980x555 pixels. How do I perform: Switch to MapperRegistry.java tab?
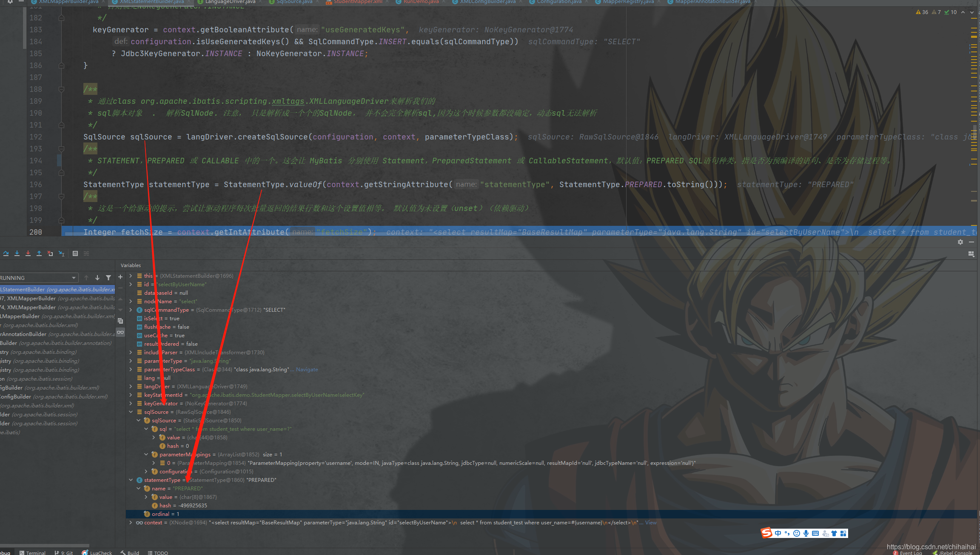pyautogui.click(x=628, y=2)
